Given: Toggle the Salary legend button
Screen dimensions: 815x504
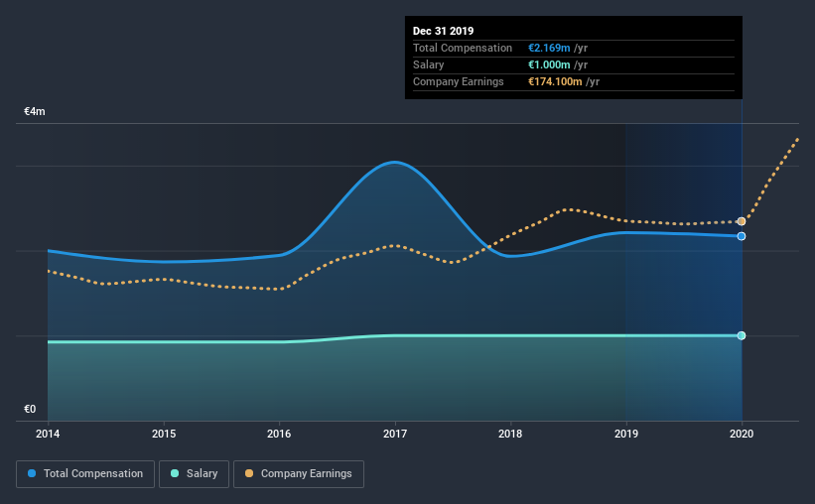Looking at the screenshot, I should [194, 474].
